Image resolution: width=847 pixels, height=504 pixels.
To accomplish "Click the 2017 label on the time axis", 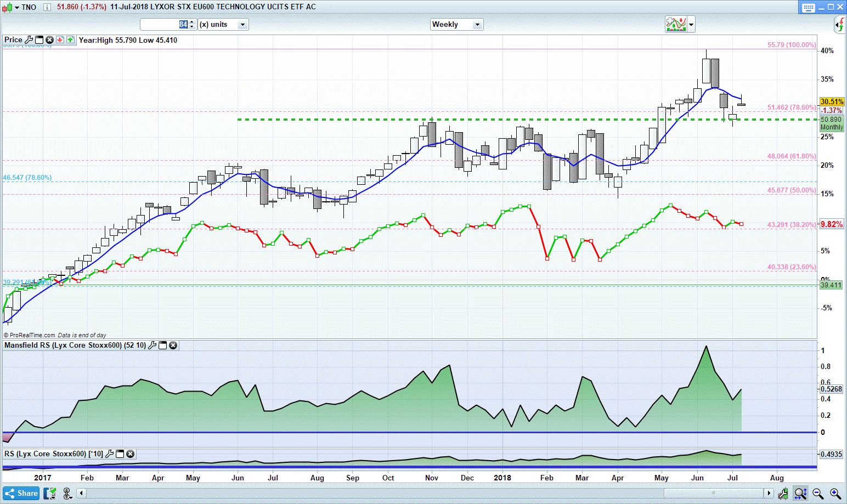I will pos(42,478).
